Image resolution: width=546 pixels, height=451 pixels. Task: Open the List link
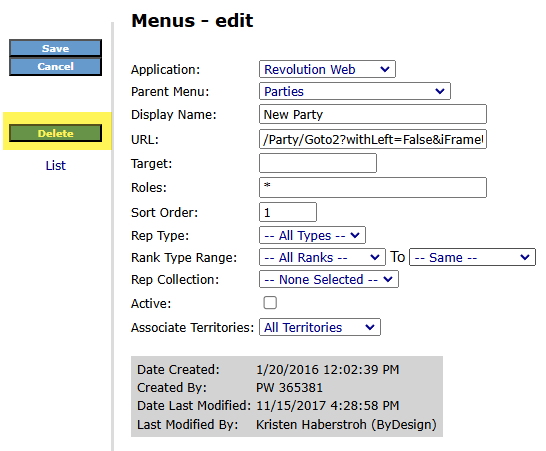click(x=55, y=165)
